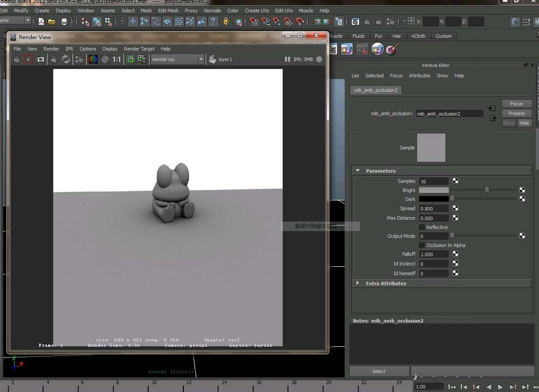Open the Render Target menu
This screenshot has width=539, height=392.
[139, 49]
